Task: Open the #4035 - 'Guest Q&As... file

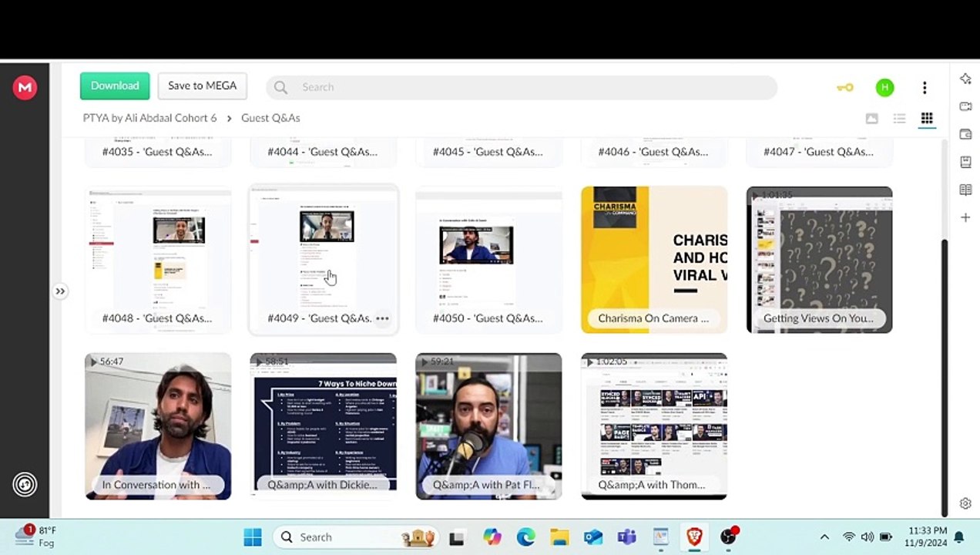Action: click(x=157, y=152)
